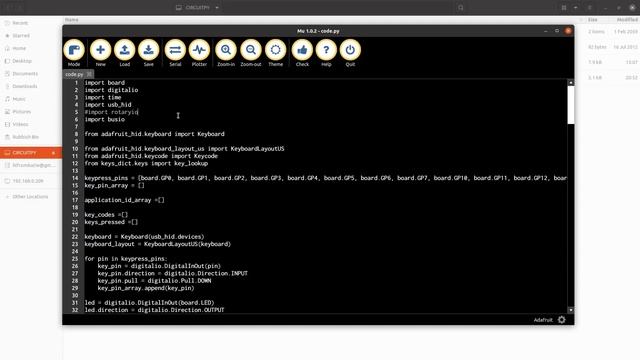Click line 1 'import board'
The width and height of the screenshot is (640, 360).
click(105, 82)
